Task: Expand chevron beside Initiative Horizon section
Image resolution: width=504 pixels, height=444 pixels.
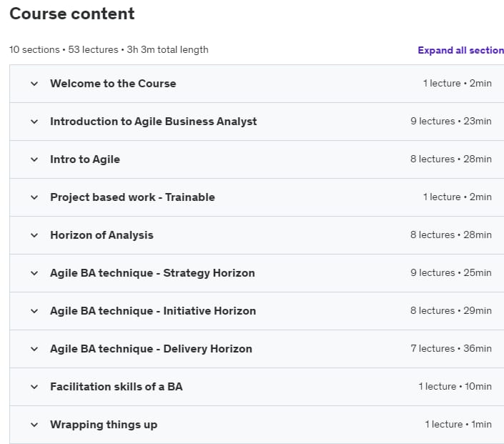Action: coord(34,311)
